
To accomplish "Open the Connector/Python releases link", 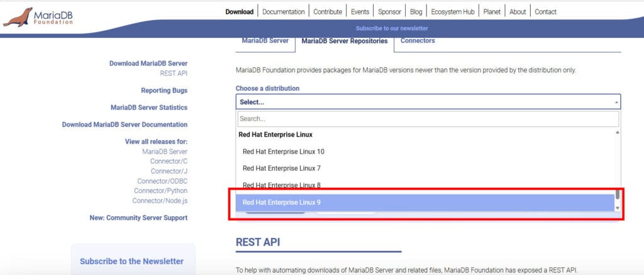I will 160,191.
